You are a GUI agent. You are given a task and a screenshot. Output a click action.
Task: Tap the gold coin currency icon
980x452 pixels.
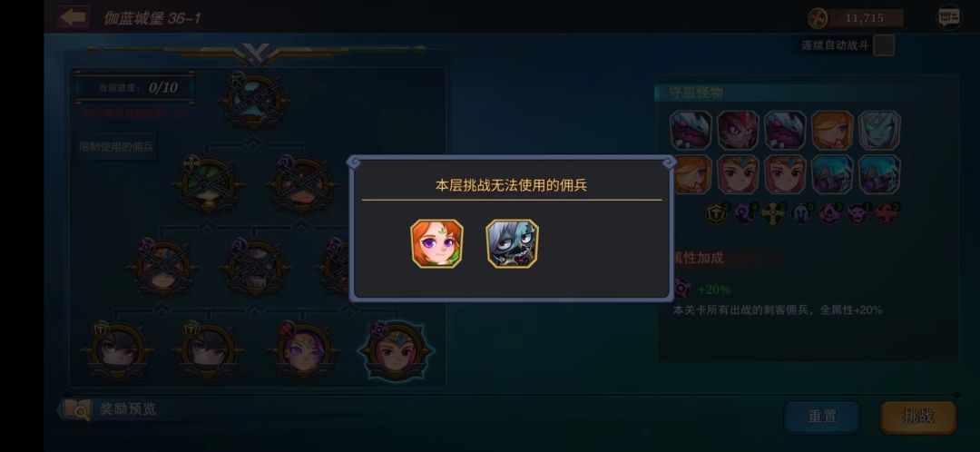818,18
